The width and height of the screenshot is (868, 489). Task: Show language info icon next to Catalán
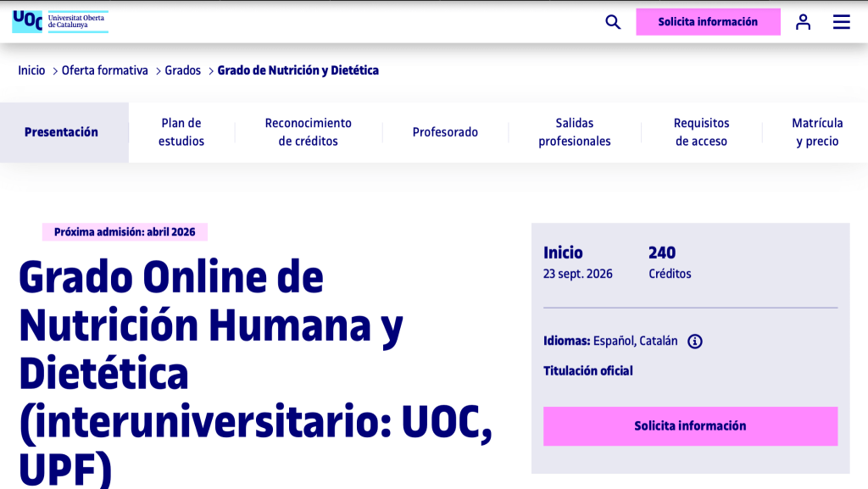tap(695, 342)
